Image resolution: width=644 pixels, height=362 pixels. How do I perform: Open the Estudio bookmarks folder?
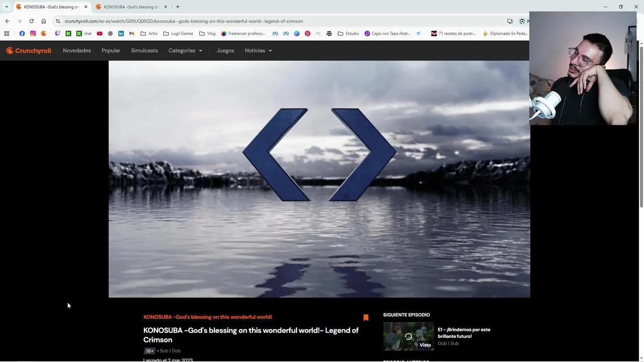click(348, 34)
